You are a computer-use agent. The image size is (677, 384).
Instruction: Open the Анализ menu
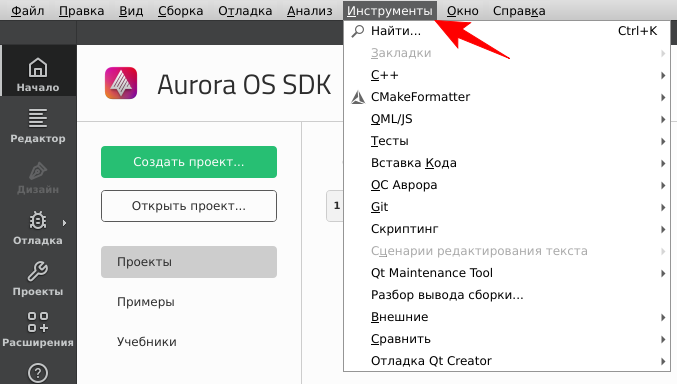pos(310,10)
